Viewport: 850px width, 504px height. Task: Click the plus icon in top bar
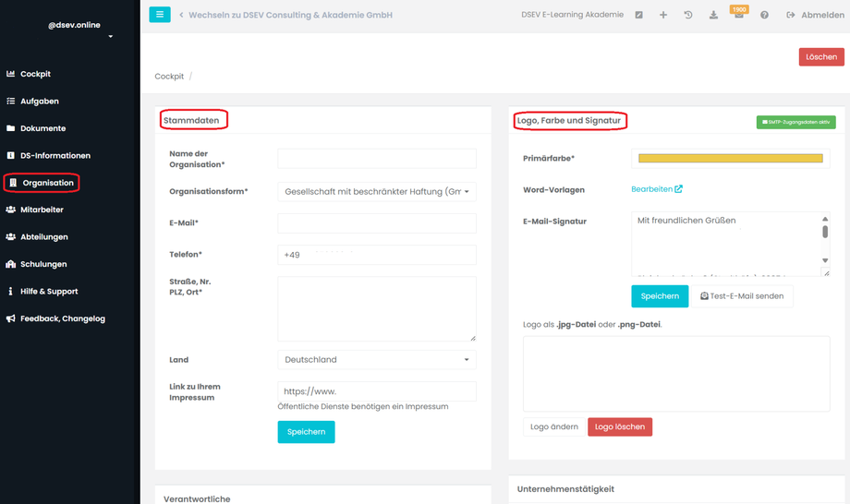pyautogui.click(x=663, y=15)
